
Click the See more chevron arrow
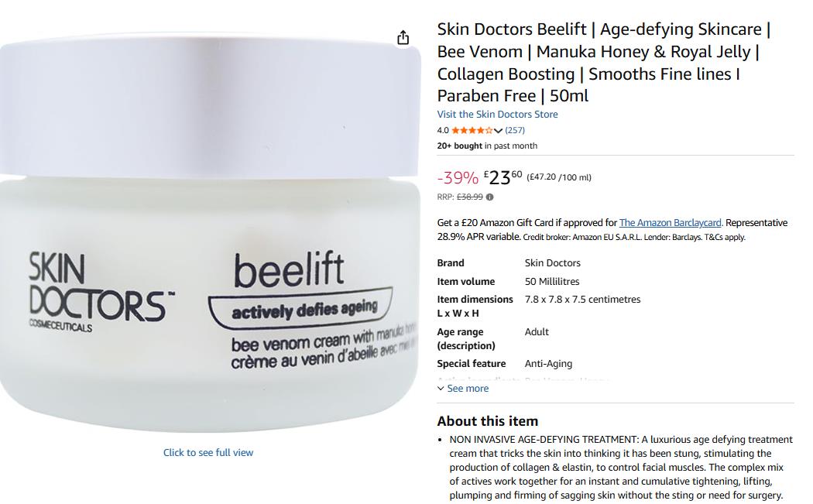[441, 389]
